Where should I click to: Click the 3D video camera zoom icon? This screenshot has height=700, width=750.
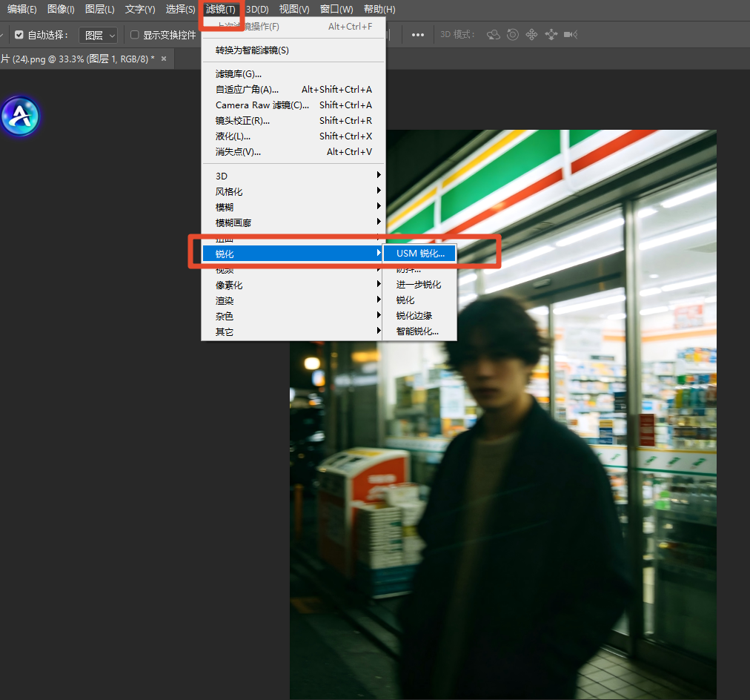click(x=571, y=34)
